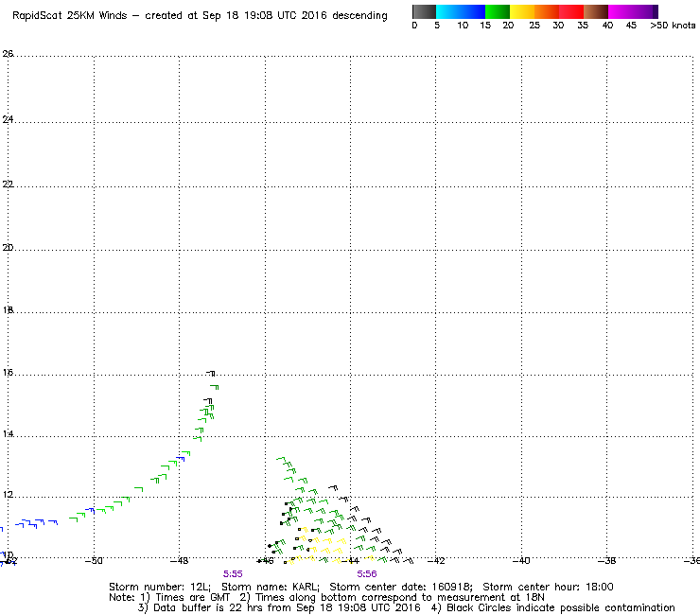Click the latitude 18 axis label
Screen dimensions: 700x615
coord(8,309)
